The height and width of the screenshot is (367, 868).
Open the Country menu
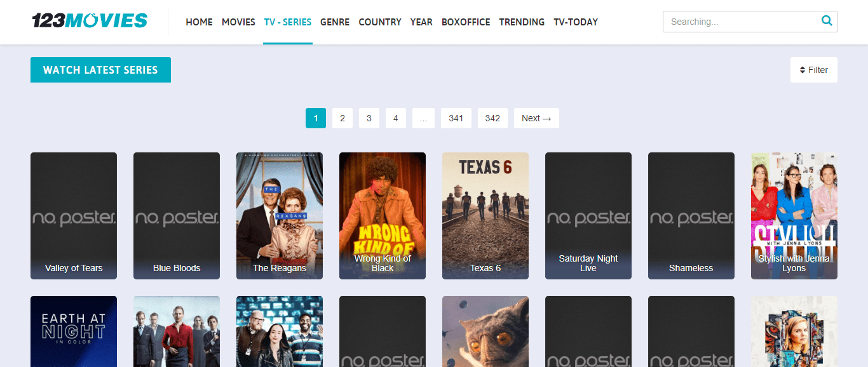[380, 22]
